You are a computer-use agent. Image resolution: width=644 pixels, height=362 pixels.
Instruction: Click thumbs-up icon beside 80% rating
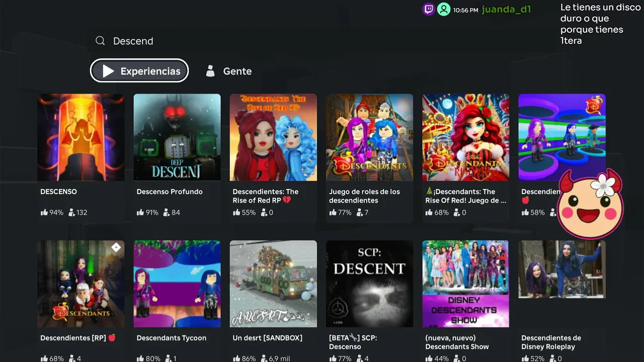tap(140, 358)
